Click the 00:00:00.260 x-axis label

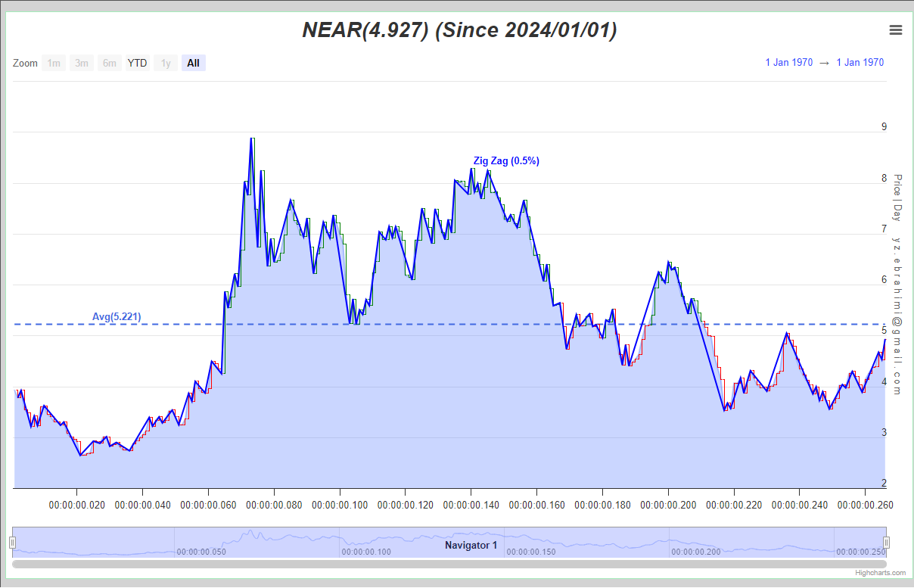coord(865,505)
